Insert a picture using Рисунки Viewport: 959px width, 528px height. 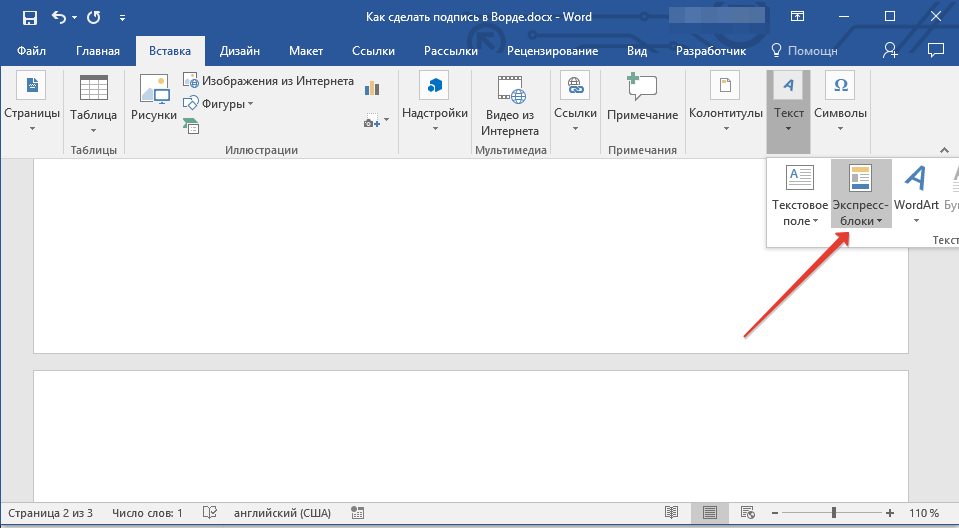[153, 100]
